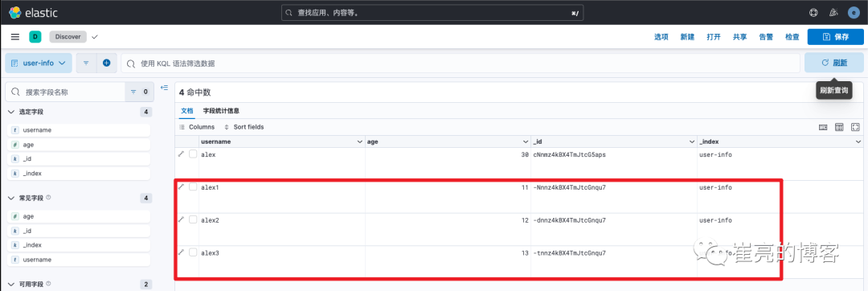Focus the global search box 查找应用、内容等
Image resolution: width=868 pixels, height=291 pixels.
[432, 12]
